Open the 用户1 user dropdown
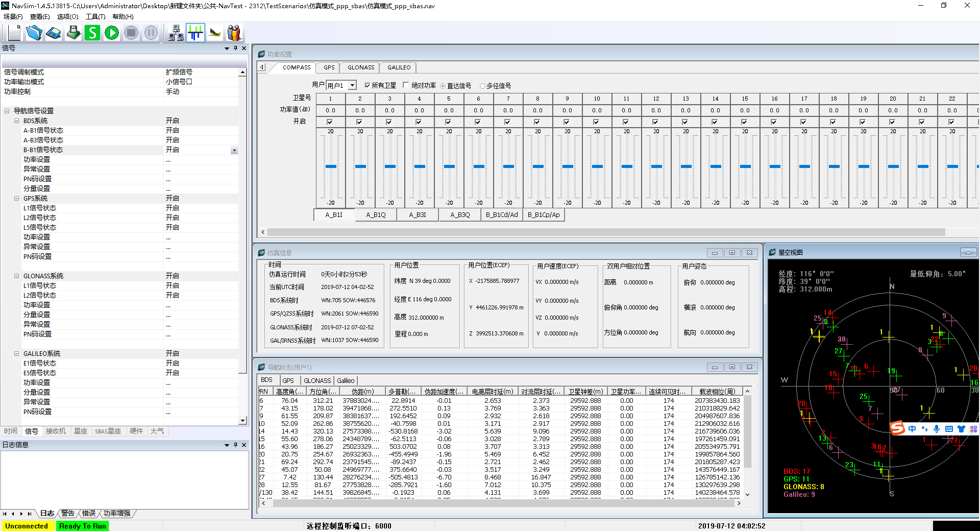Viewport: 980px width, 531px height. point(353,85)
